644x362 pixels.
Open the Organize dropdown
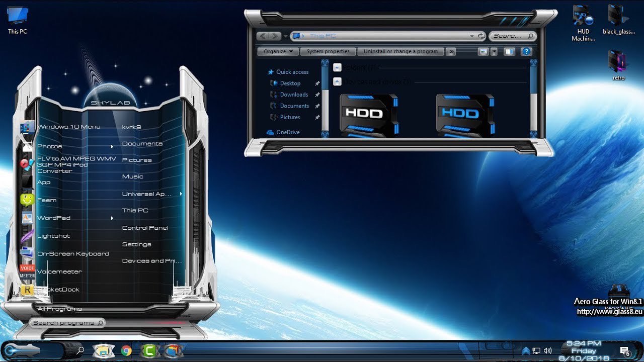point(278,51)
